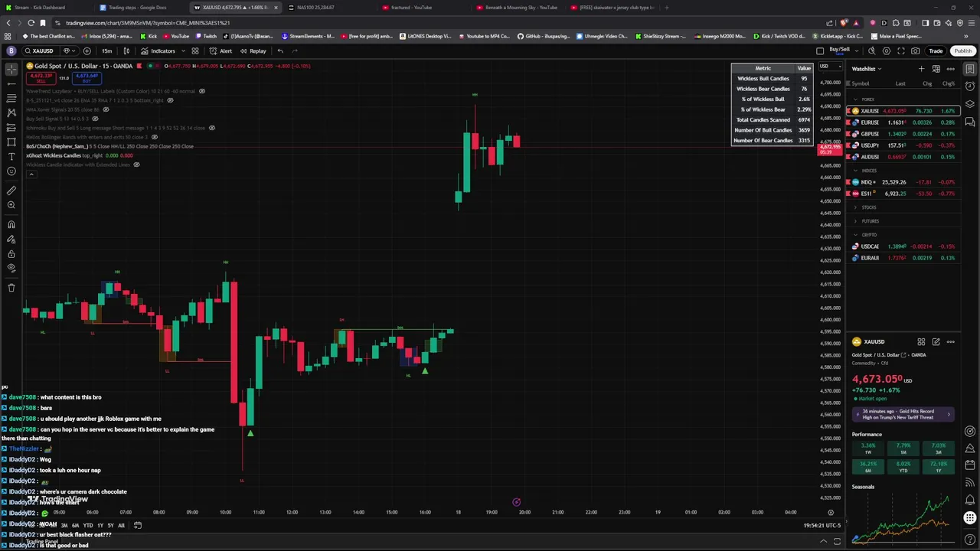980x551 pixels.
Task: Delete drawings with the trash icon
Action: click(11, 288)
